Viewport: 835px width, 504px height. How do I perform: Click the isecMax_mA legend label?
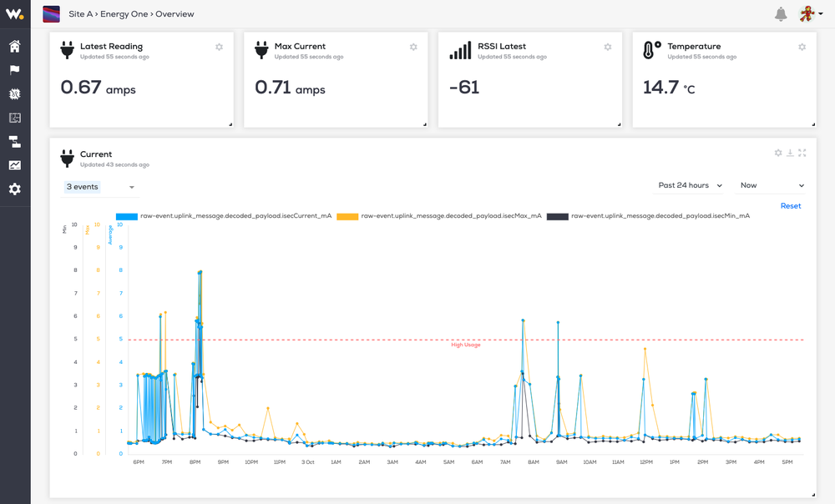[x=451, y=216]
